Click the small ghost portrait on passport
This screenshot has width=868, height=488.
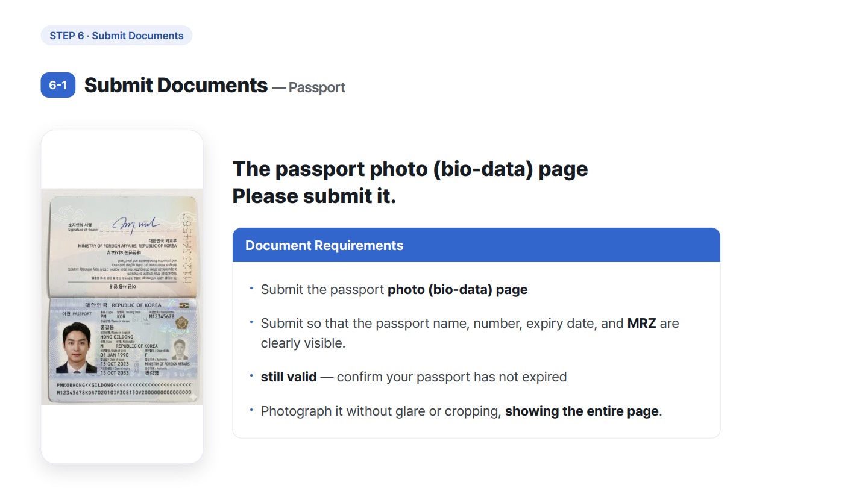(180, 349)
